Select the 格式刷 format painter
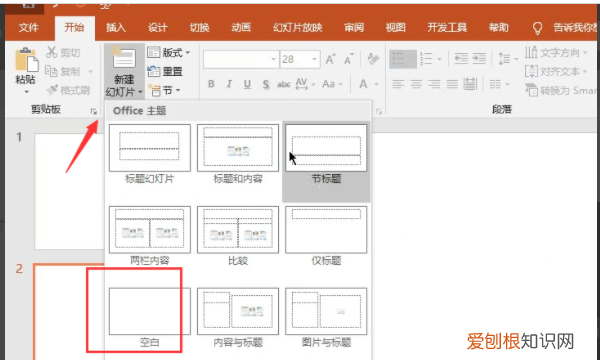The height and width of the screenshot is (360, 600). (67, 90)
